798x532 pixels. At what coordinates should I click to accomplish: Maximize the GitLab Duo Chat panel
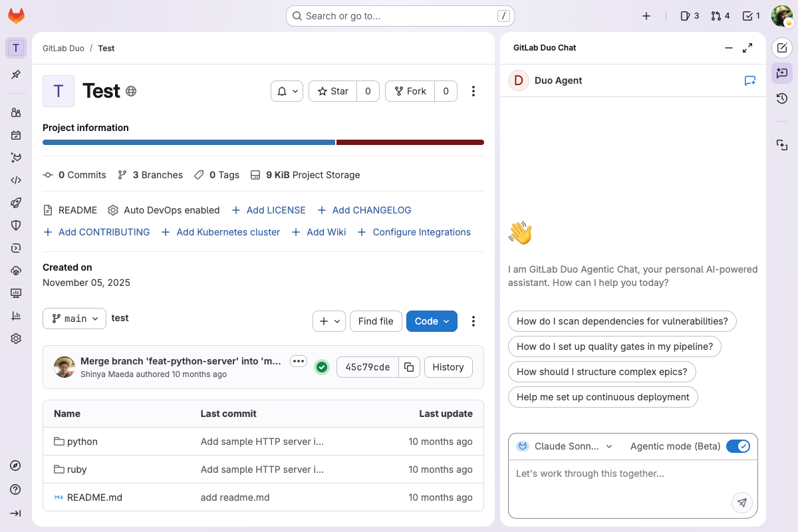pos(747,48)
